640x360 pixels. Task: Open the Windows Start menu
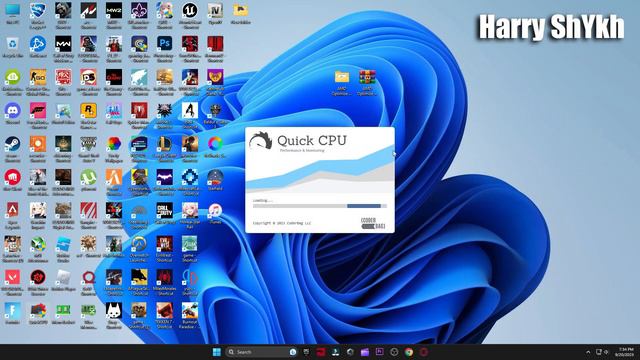click(x=217, y=352)
